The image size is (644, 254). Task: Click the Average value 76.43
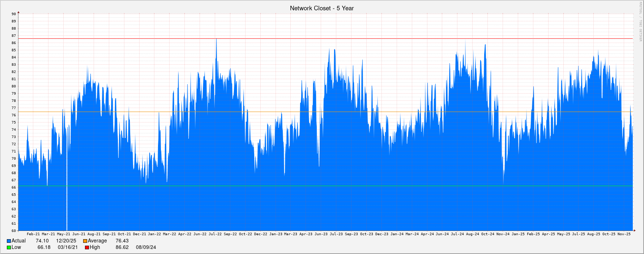[x=122, y=241]
